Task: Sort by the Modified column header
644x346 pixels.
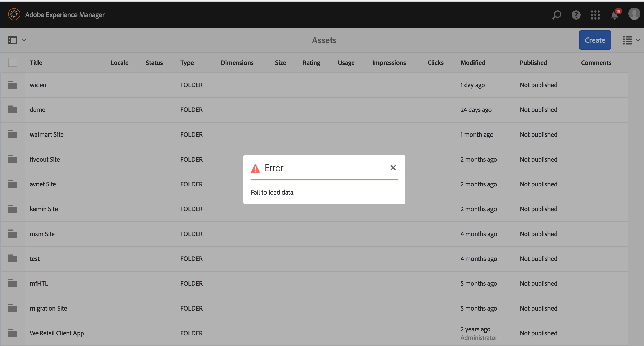Action: (472, 63)
